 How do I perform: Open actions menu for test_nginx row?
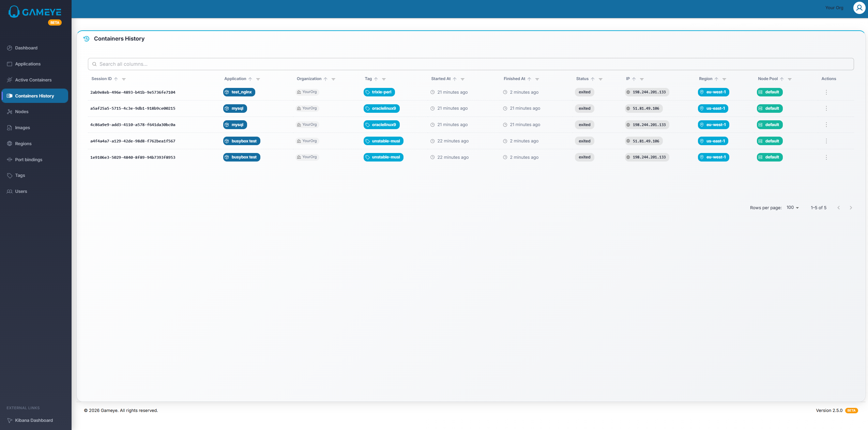[x=826, y=92]
